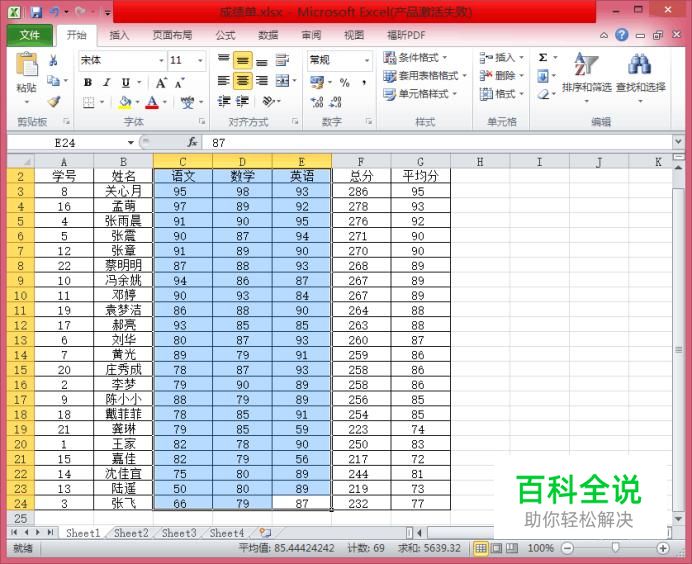Switch to Page Layout tab

[x=172, y=35]
